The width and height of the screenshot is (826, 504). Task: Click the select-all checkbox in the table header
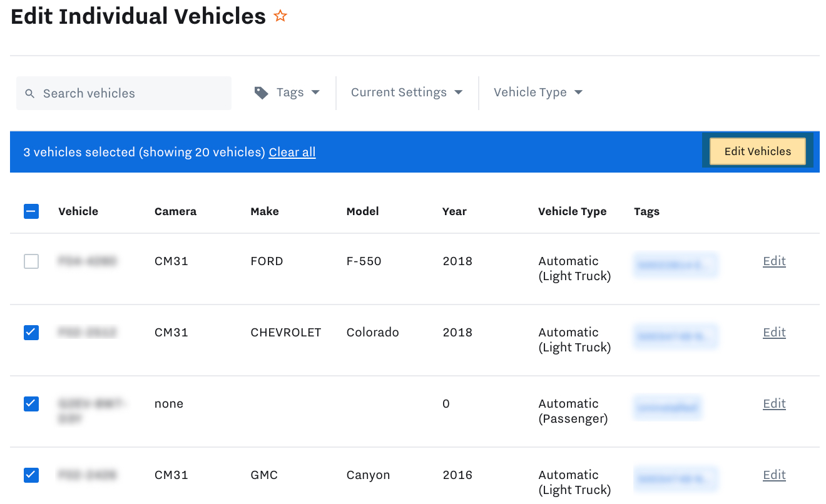coord(31,211)
